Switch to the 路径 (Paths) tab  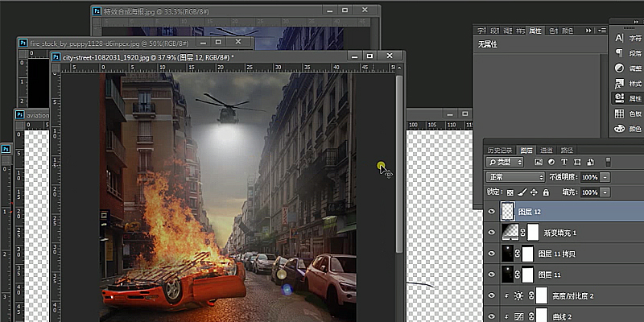(x=567, y=150)
